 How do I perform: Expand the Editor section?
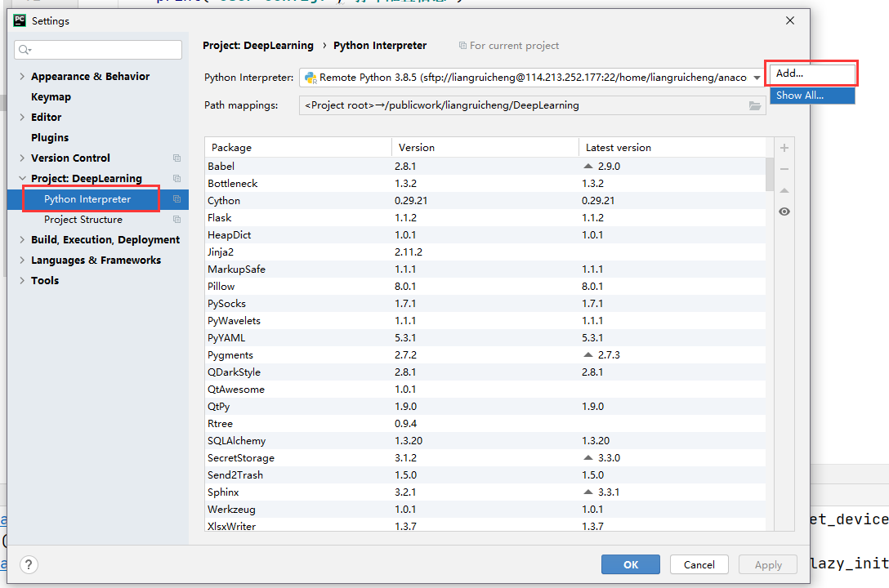pyautogui.click(x=22, y=118)
